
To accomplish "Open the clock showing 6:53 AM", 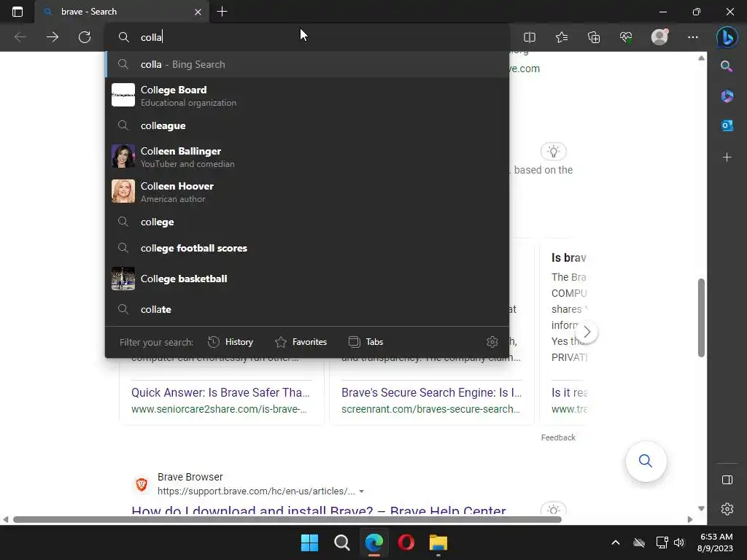I will (x=715, y=542).
